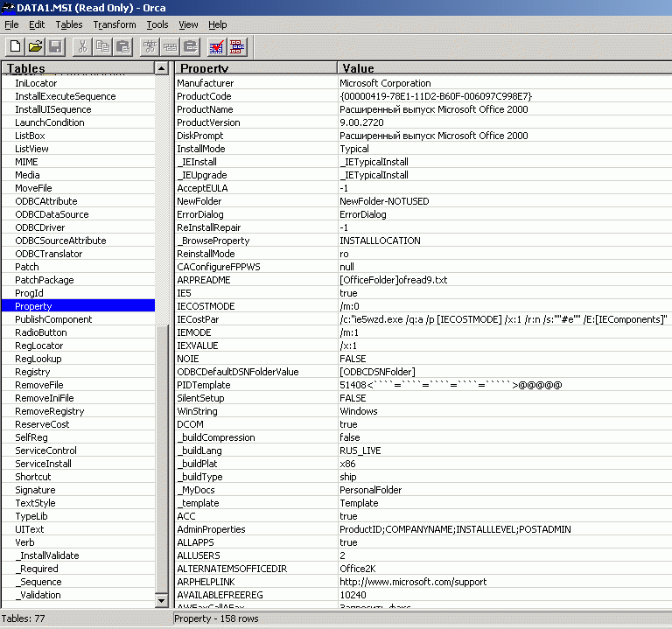Select the ServiceControl table
Image resolution: width=672 pixels, height=629 pixels.
point(45,451)
